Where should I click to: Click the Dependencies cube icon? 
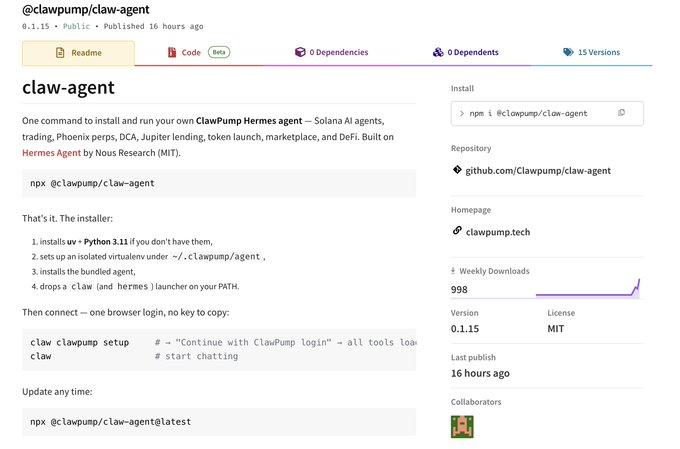coord(300,52)
